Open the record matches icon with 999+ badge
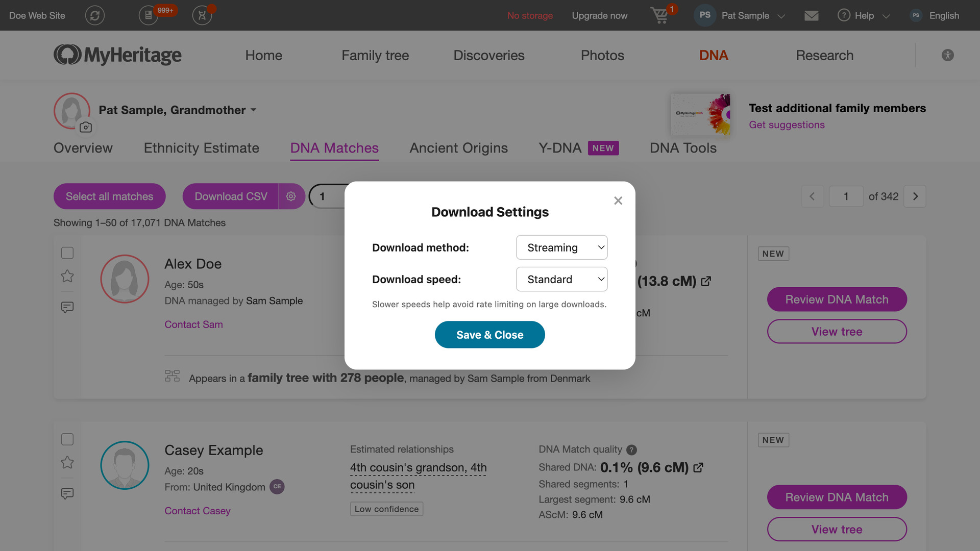 click(149, 15)
